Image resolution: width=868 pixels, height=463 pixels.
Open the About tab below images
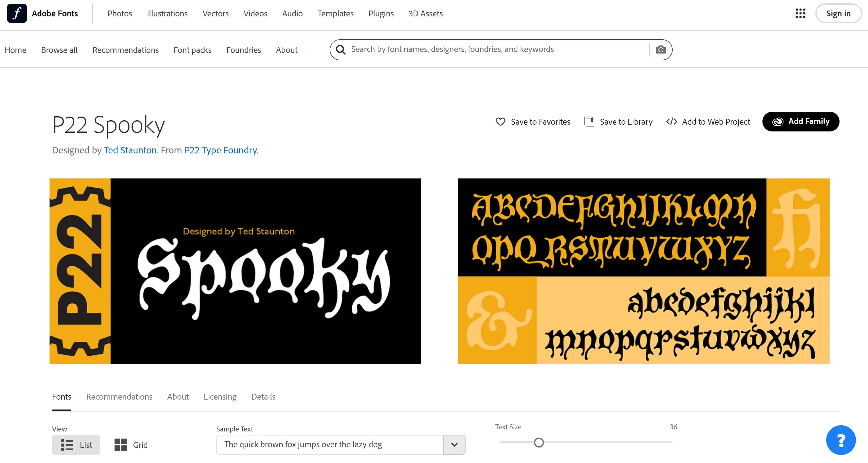point(178,397)
